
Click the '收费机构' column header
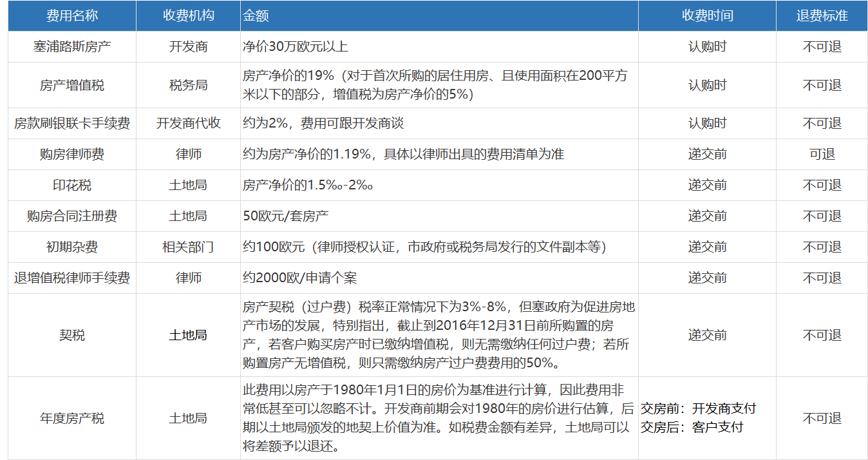click(x=188, y=16)
